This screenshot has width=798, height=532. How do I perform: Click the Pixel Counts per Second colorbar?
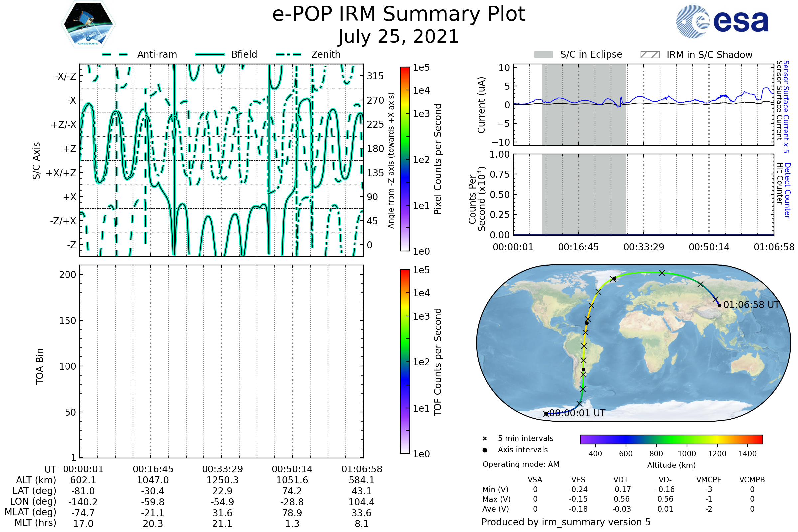tap(405, 159)
